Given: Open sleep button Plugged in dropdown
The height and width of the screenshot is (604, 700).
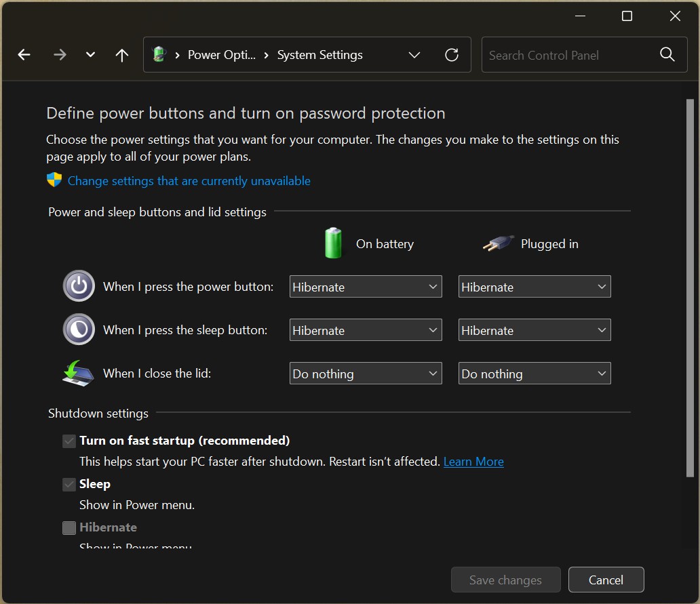Looking at the screenshot, I should [x=534, y=330].
